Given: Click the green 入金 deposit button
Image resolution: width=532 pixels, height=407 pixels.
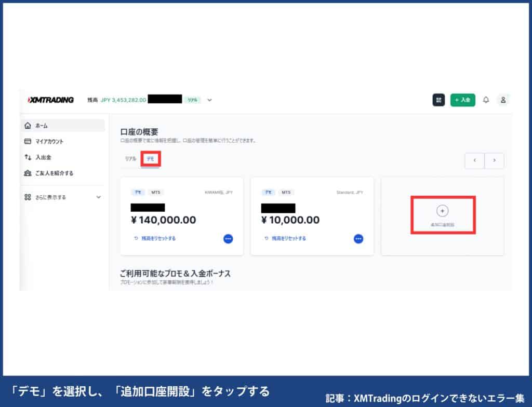Looking at the screenshot, I should pyautogui.click(x=462, y=100).
